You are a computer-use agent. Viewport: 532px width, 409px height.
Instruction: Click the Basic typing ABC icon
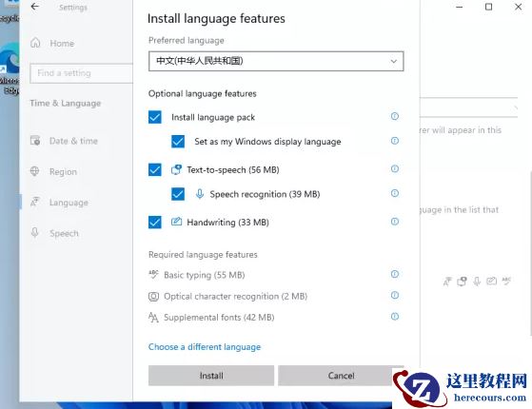[153, 274]
